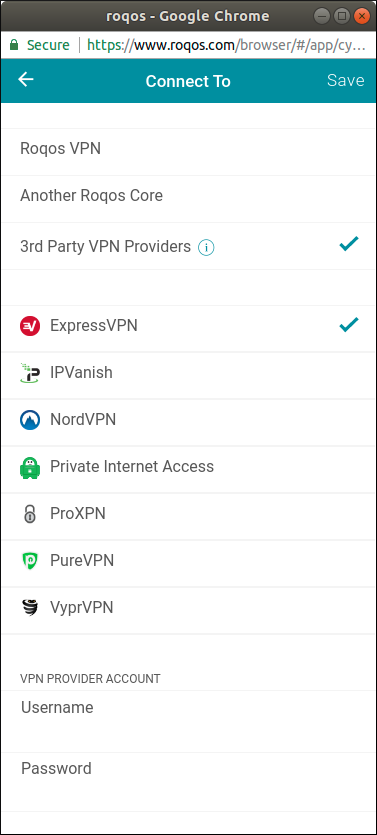Choose Private Internet Access as provider
The width and height of the screenshot is (377, 835).
coord(188,469)
